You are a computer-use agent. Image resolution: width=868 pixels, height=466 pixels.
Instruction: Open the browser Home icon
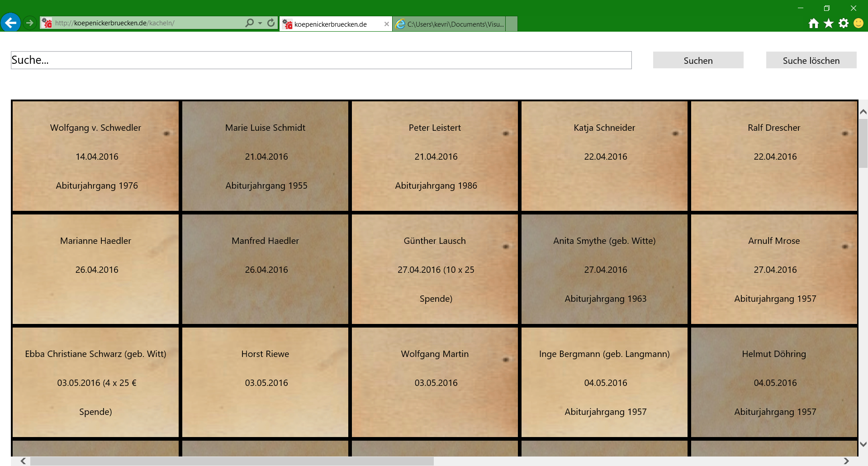814,23
